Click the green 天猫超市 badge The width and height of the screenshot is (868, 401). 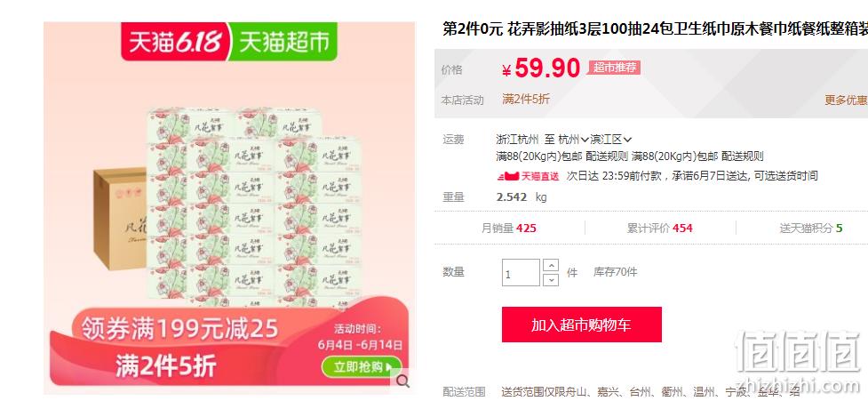coord(283,42)
